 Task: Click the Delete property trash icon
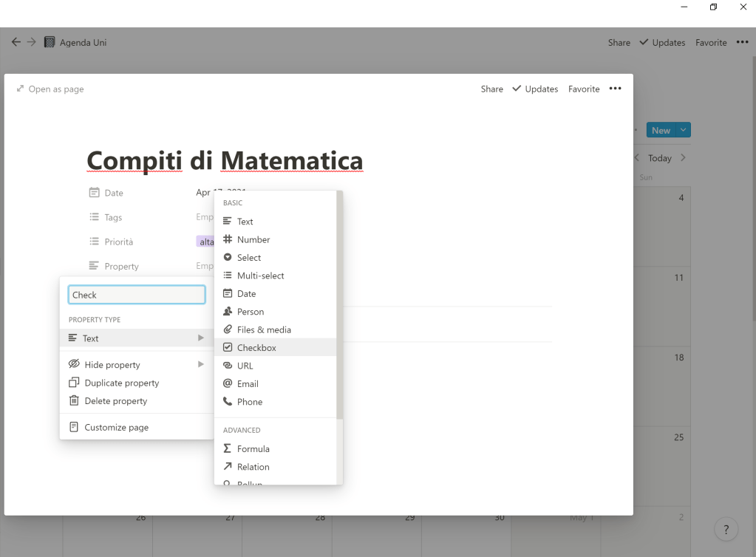74,401
